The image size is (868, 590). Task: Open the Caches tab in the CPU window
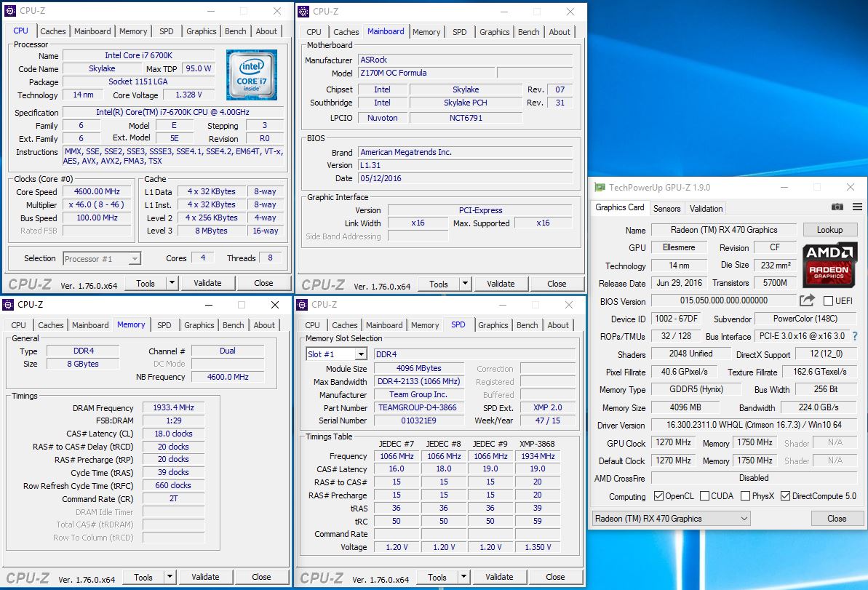[53, 31]
